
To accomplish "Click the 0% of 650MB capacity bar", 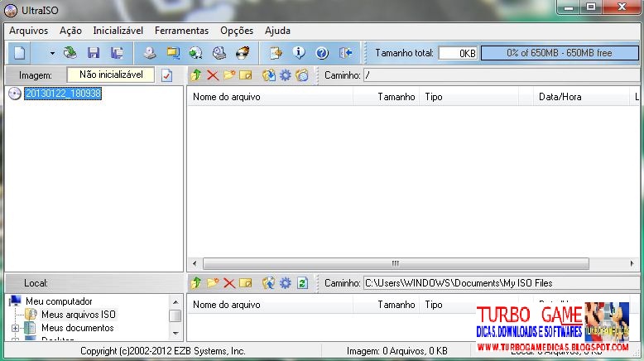I will click(x=560, y=53).
